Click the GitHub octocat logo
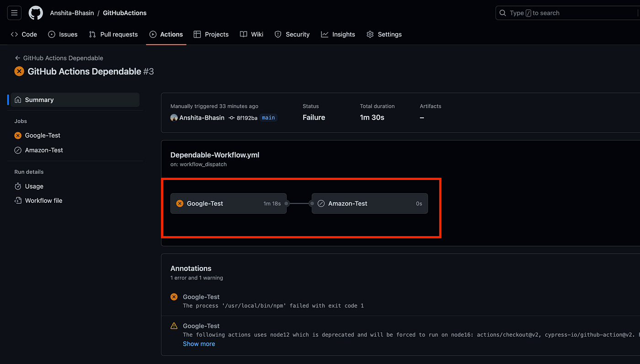Image resolution: width=640 pixels, height=364 pixels. (36, 13)
